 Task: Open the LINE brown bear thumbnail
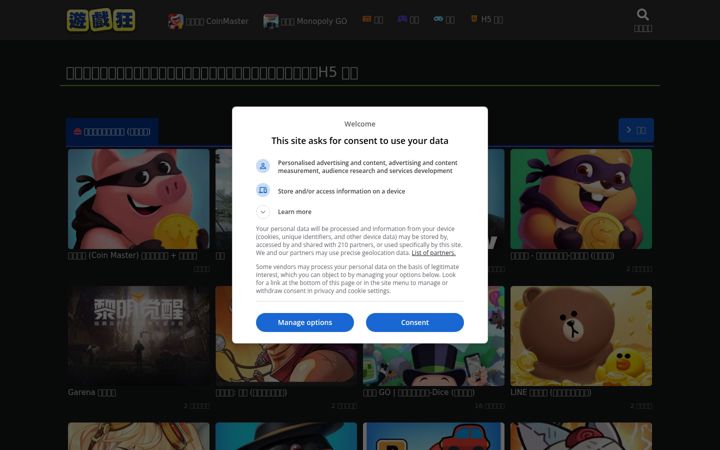581,336
